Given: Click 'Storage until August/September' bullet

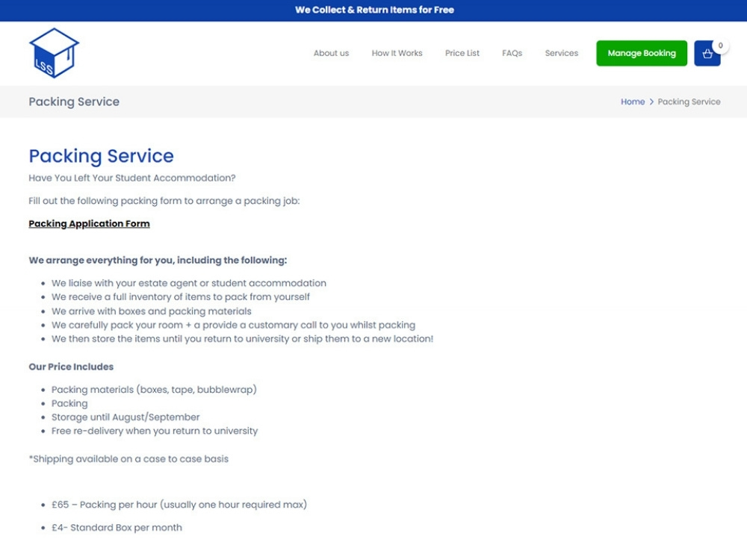Looking at the screenshot, I should 125,417.
